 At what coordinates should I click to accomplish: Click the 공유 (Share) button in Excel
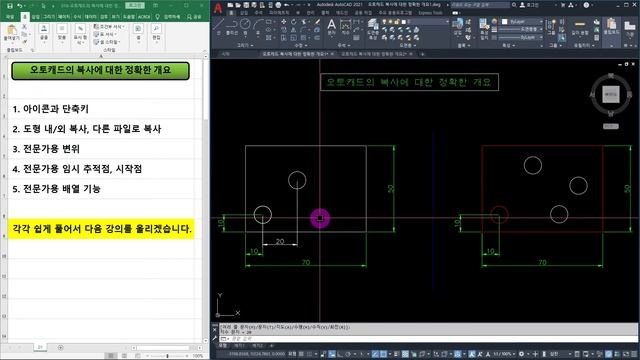(195, 17)
